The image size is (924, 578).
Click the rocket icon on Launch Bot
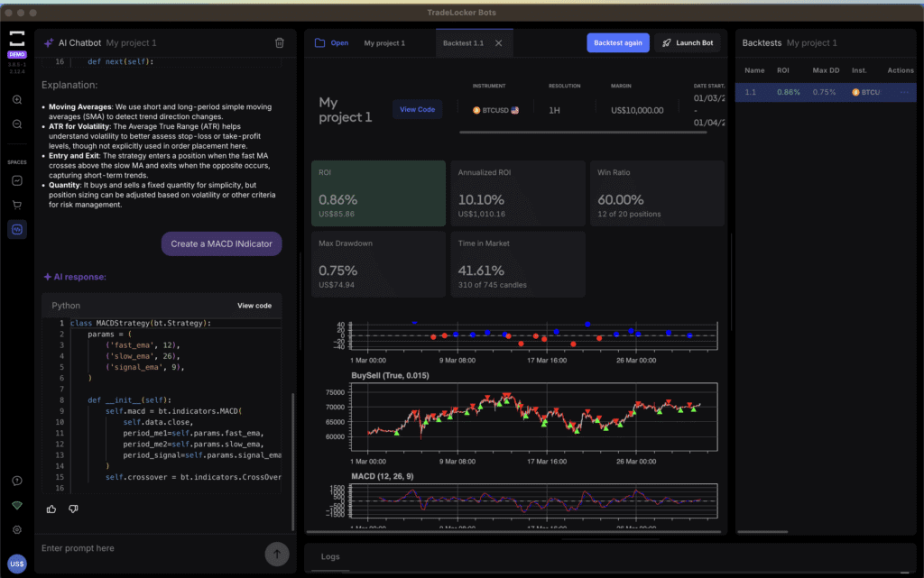point(667,43)
